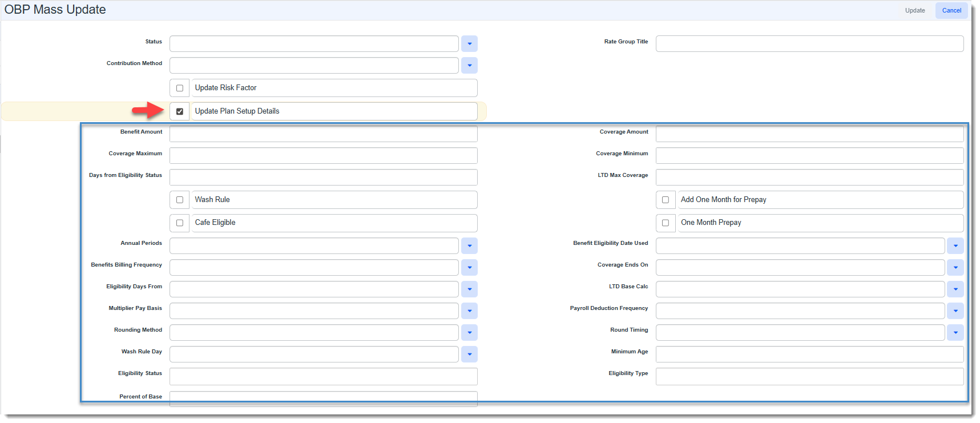Expand the Multiplier Pay Basis dropdown
Screen dimensions: 980x423
point(469,311)
